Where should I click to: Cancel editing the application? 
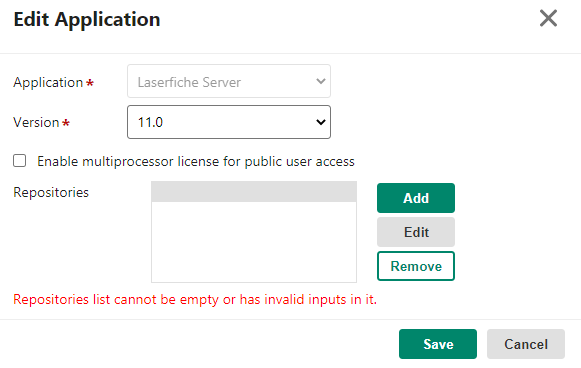tap(526, 344)
